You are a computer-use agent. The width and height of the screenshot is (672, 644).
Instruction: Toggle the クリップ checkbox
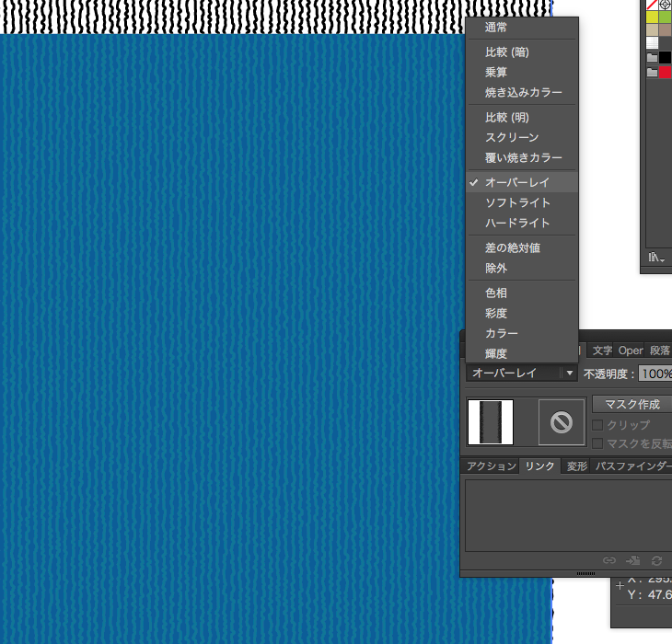tap(597, 425)
